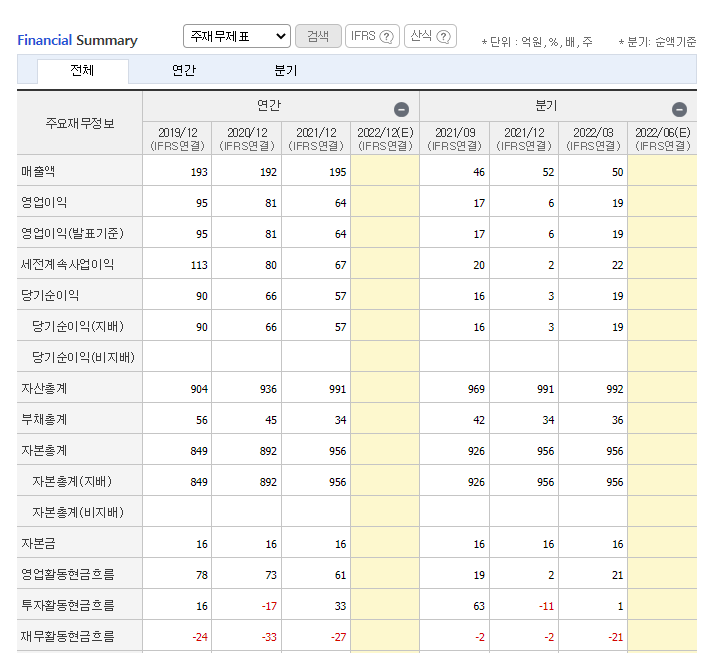Viewport: 708px width, 653px height.
Task: Click the red -21 재무활동현금흐름 value for 2022/03
Action: coord(615,637)
